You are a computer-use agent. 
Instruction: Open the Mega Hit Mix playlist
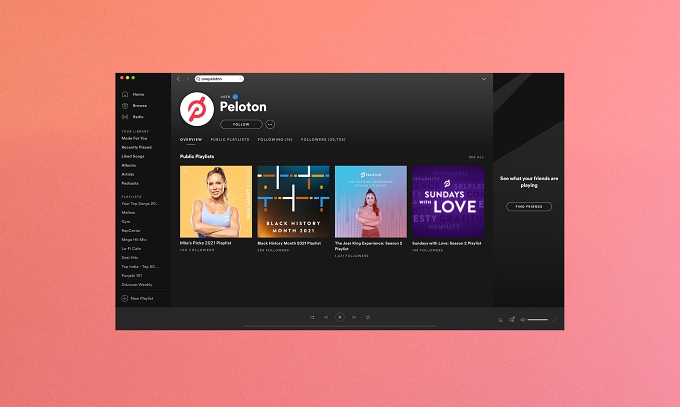[134, 240]
